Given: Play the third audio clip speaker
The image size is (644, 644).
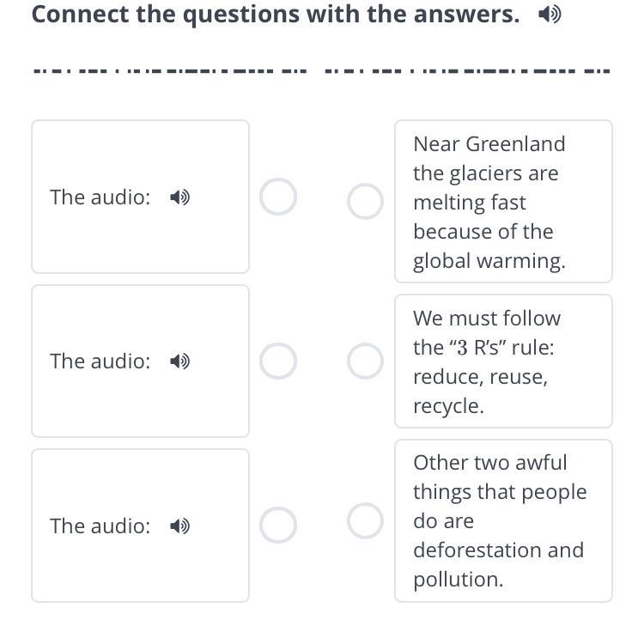Looking at the screenshot, I should click(x=179, y=526).
